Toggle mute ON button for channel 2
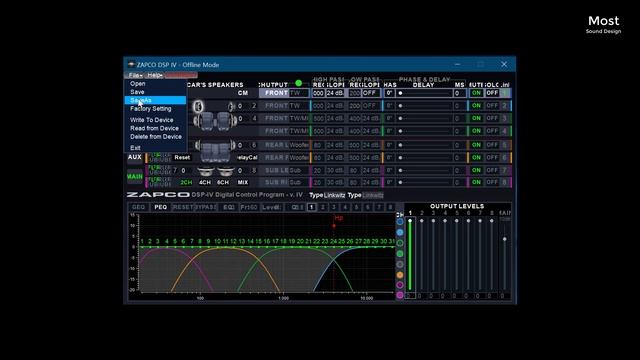 pyautogui.click(x=476, y=106)
